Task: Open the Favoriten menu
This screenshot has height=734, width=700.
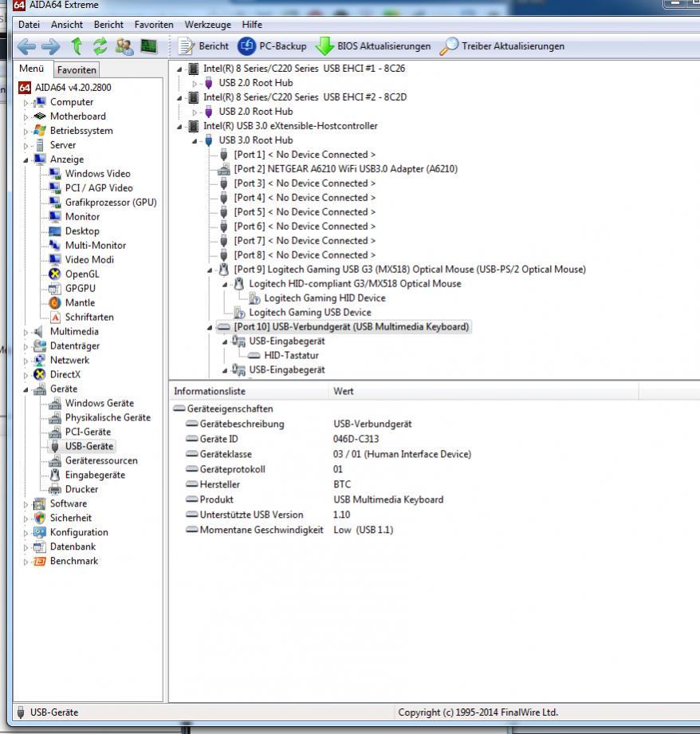Action: pos(154,25)
